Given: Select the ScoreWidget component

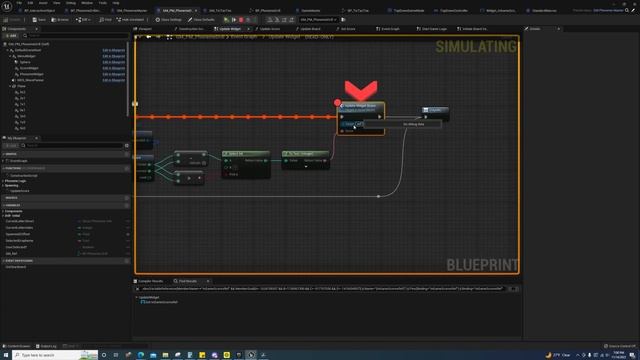Looking at the screenshot, I should 29,68.
